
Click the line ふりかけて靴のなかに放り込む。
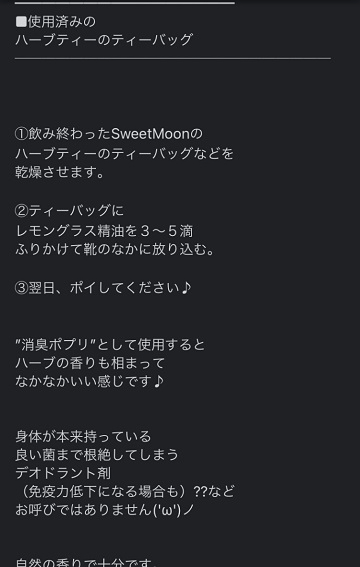point(115,250)
